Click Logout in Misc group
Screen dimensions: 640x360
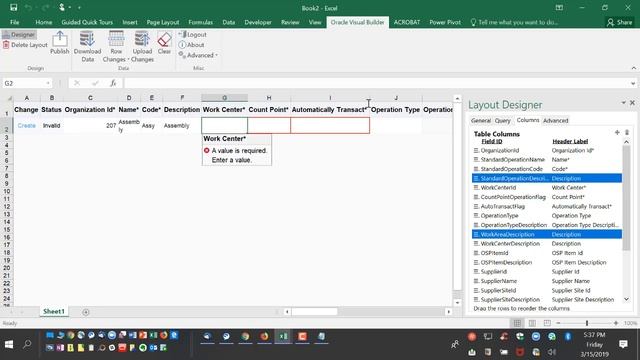(193, 35)
